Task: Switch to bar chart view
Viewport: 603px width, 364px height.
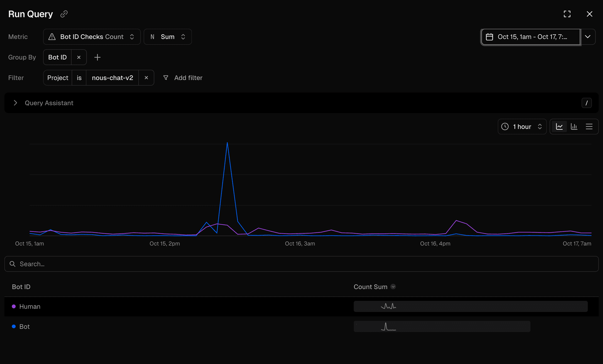Action: click(574, 127)
